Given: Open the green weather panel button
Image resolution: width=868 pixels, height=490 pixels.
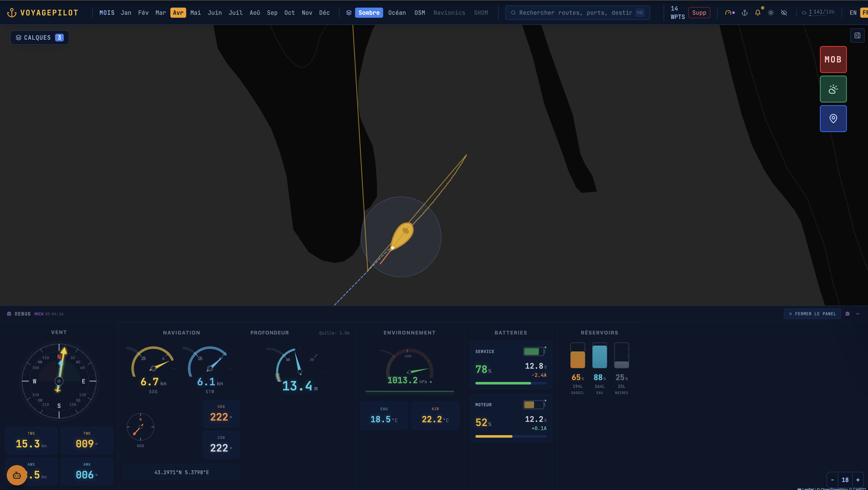Looking at the screenshot, I should tap(833, 89).
